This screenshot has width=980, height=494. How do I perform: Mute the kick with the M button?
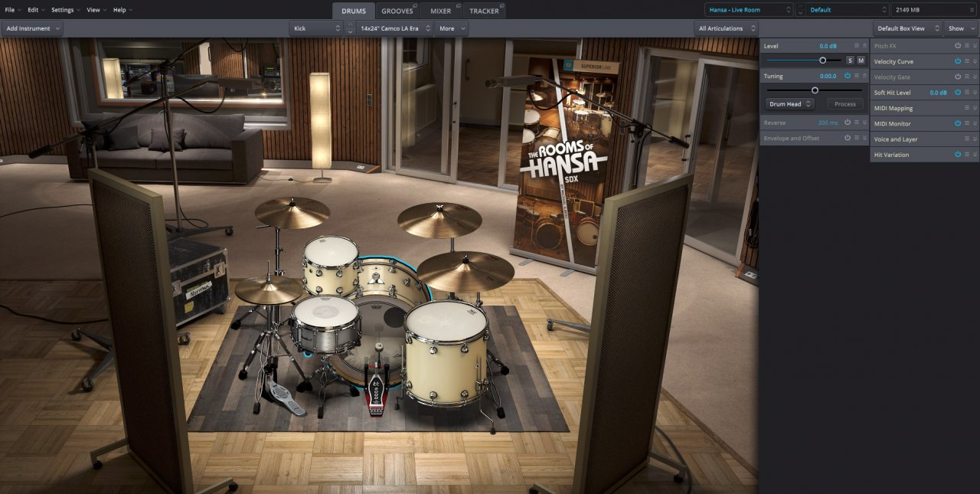point(861,61)
